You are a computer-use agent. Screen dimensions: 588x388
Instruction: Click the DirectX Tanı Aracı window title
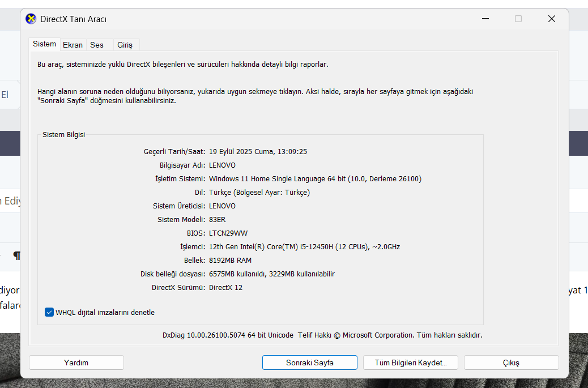point(74,19)
